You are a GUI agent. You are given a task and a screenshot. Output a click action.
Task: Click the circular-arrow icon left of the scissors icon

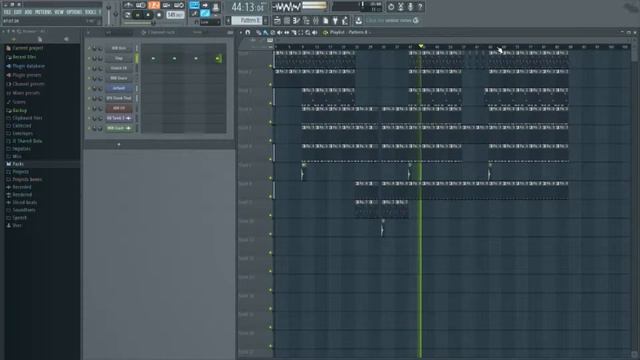click(391, 7)
